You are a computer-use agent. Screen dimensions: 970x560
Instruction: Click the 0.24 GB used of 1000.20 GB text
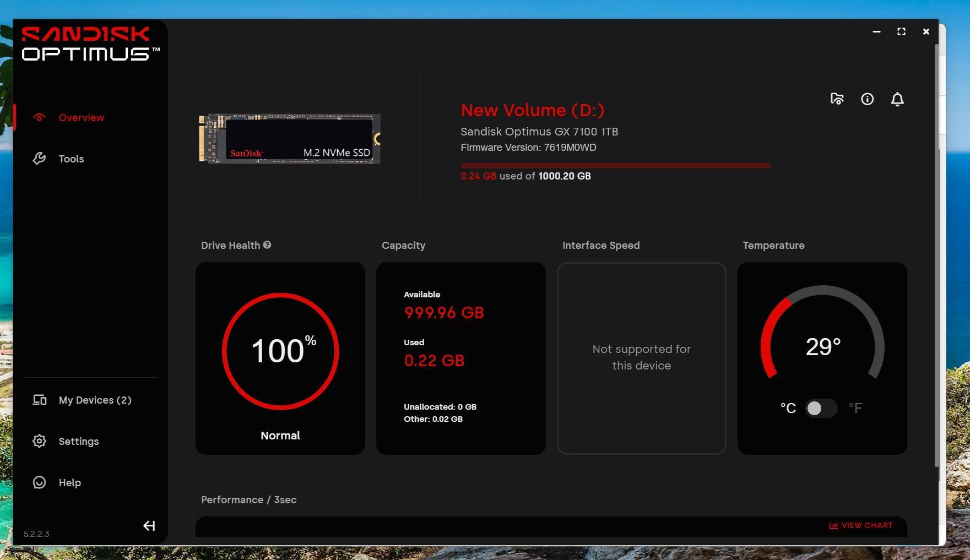(526, 176)
